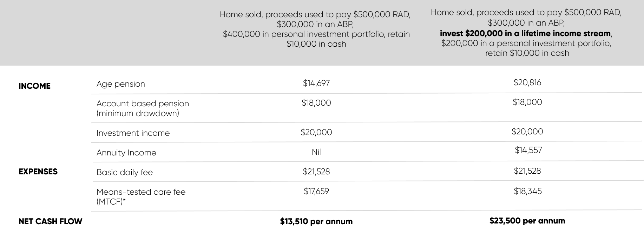Image resolution: width=644 pixels, height=234 pixels.
Task: Select the Account based pension row label
Action: pyautogui.click(x=143, y=108)
